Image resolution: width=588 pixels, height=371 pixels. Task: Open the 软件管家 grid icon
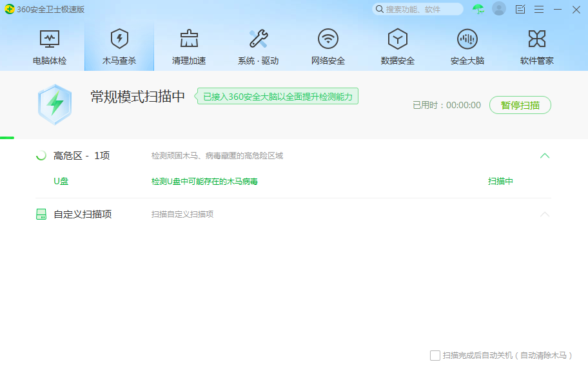[537, 39]
